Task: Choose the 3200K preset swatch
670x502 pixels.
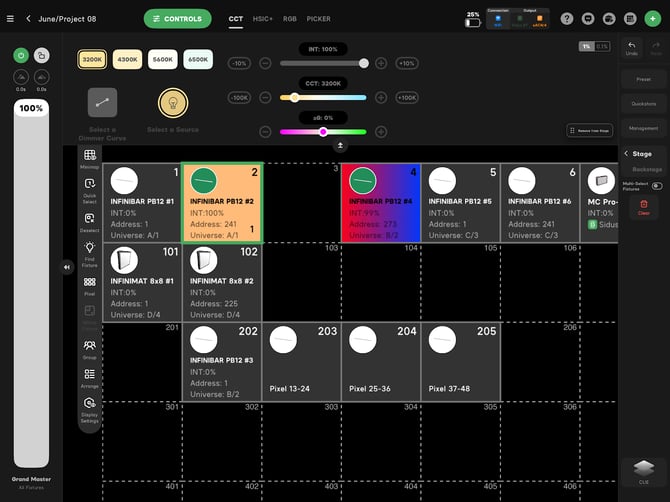Action: click(92, 59)
